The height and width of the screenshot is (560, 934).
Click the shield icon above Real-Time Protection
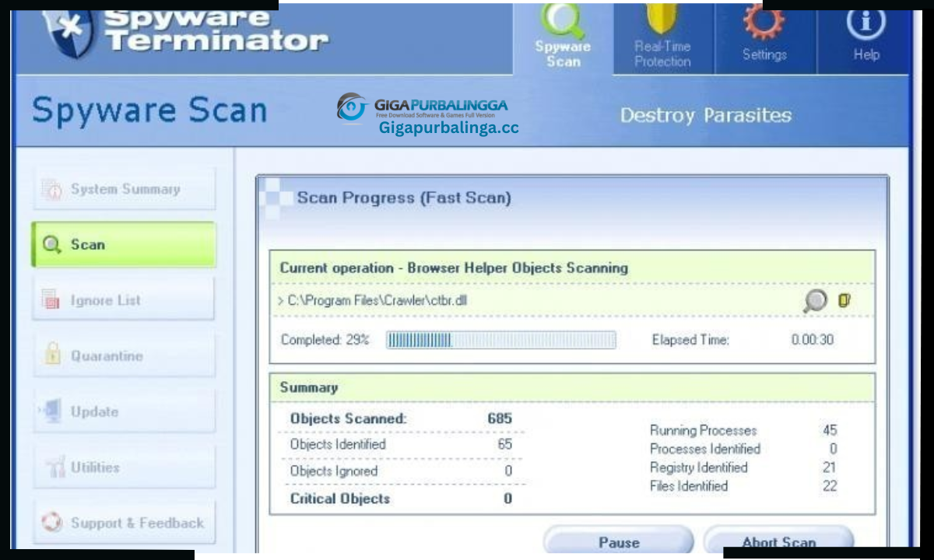662,17
